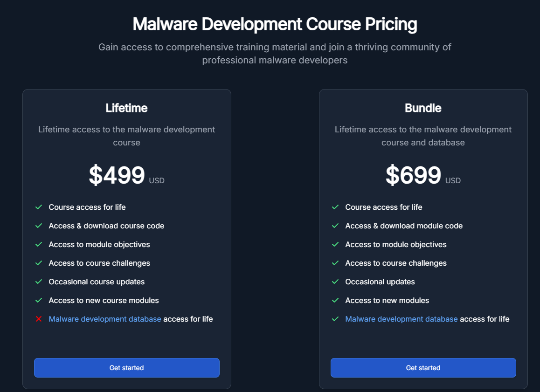Open Malware development database link in Bundle card
Screen dimensions: 540x392
click(x=402, y=319)
